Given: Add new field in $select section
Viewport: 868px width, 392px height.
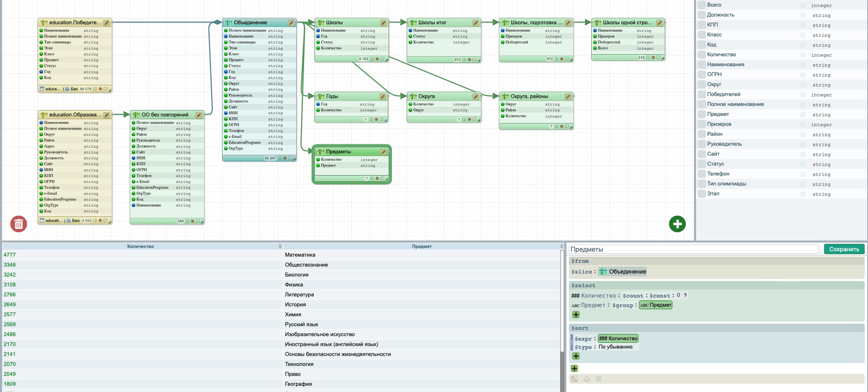Looking at the screenshot, I should tap(576, 315).
